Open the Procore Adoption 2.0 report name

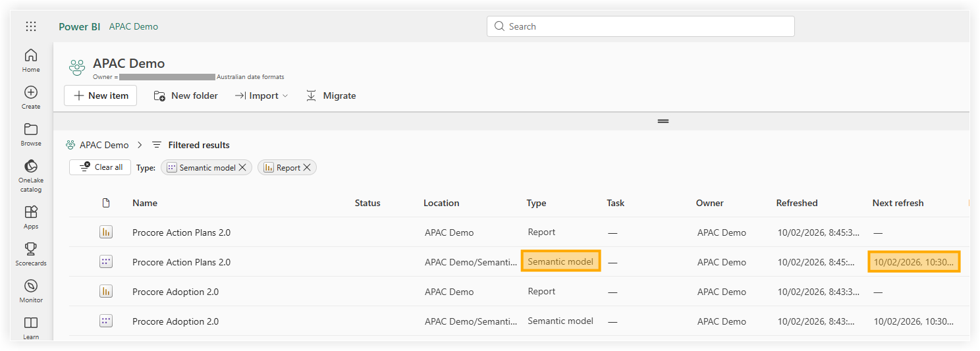click(175, 292)
